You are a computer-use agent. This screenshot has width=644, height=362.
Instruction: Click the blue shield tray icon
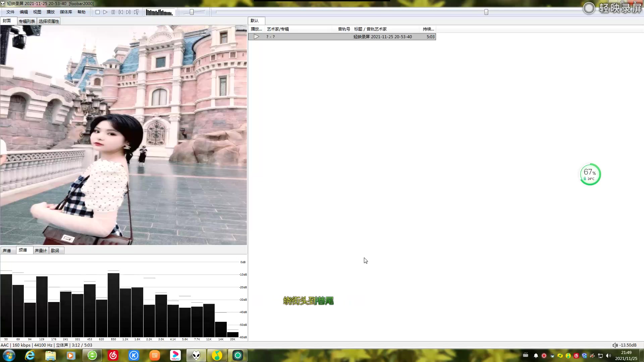tap(584, 356)
